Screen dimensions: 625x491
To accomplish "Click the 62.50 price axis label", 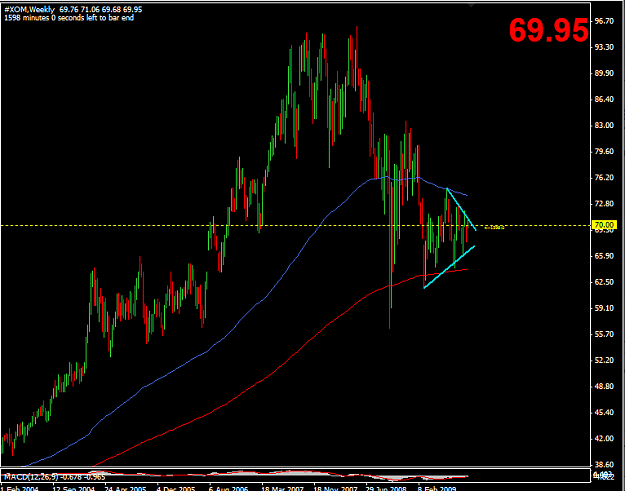I will (603, 282).
